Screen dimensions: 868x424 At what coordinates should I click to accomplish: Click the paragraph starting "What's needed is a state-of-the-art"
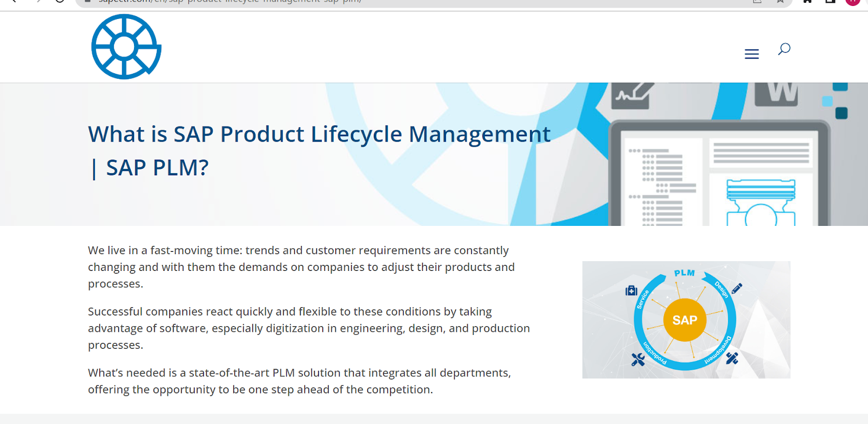click(299, 381)
